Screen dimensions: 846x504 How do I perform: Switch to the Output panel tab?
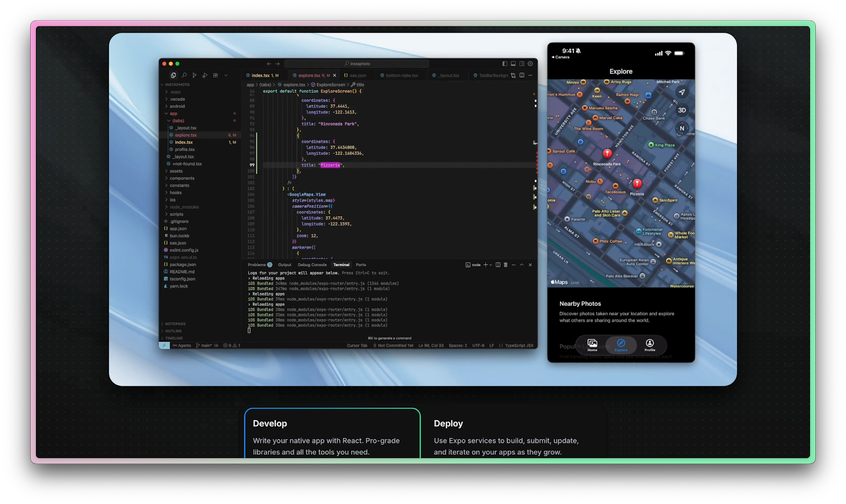pyautogui.click(x=284, y=265)
